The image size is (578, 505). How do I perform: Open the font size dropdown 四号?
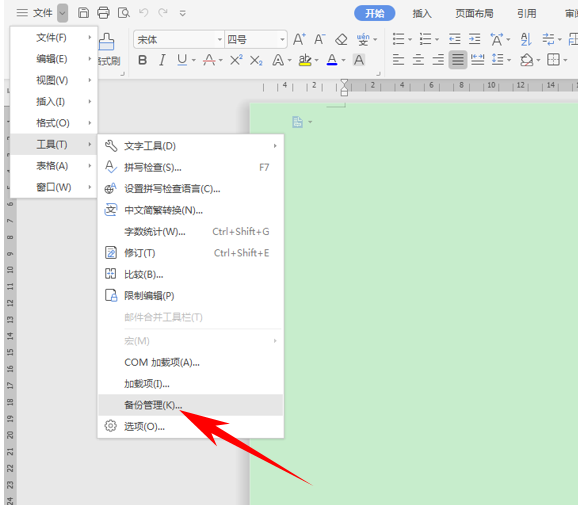click(256, 39)
